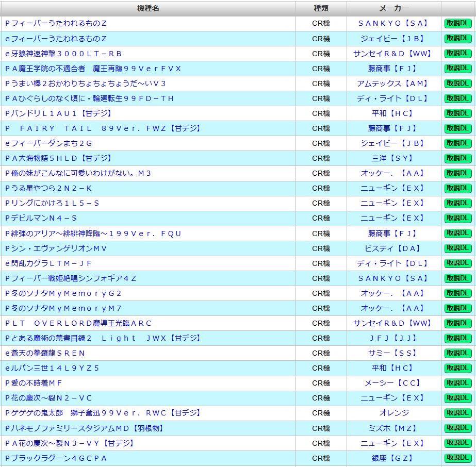The image size is (476, 467).
Task: Open maker ＳＡＮＫＹＯ【ＳＡ】 in first row
Action: (393, 23)
